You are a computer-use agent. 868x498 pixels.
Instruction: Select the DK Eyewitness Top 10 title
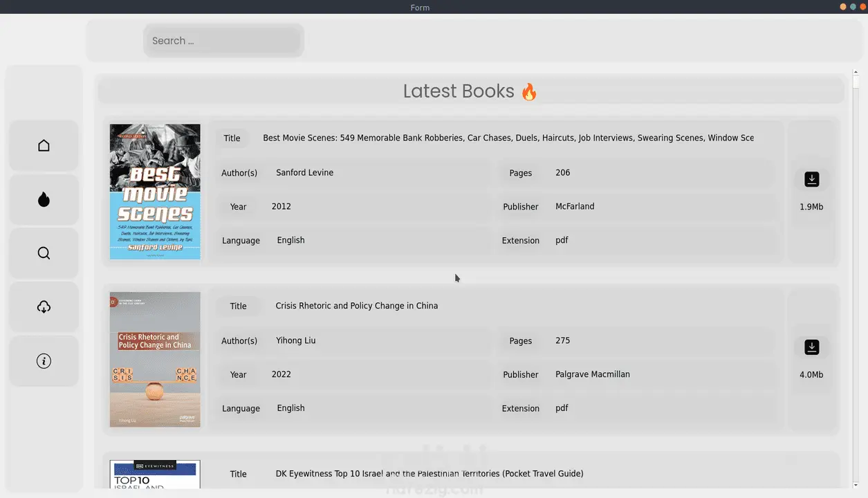tap(430, 474)
